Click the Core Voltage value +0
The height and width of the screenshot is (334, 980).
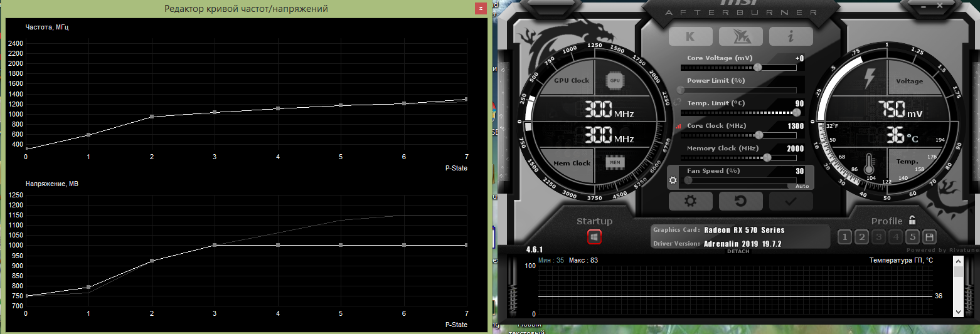click(x=799, y=58)
